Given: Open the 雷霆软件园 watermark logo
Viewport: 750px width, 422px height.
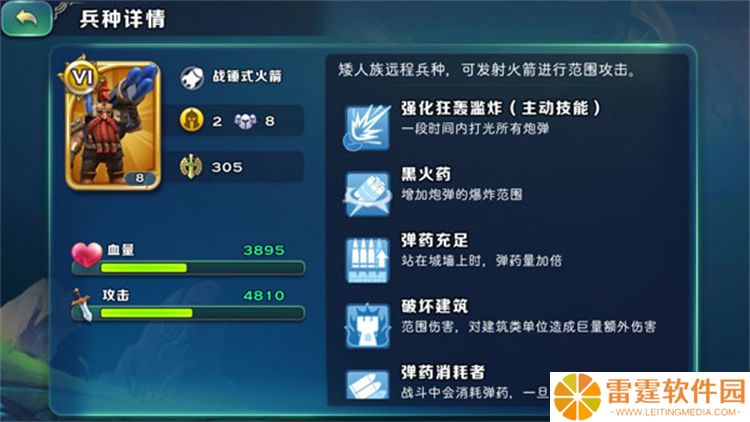Looking at the screenshot, I should pyautogui.click(x=650, y=397).
